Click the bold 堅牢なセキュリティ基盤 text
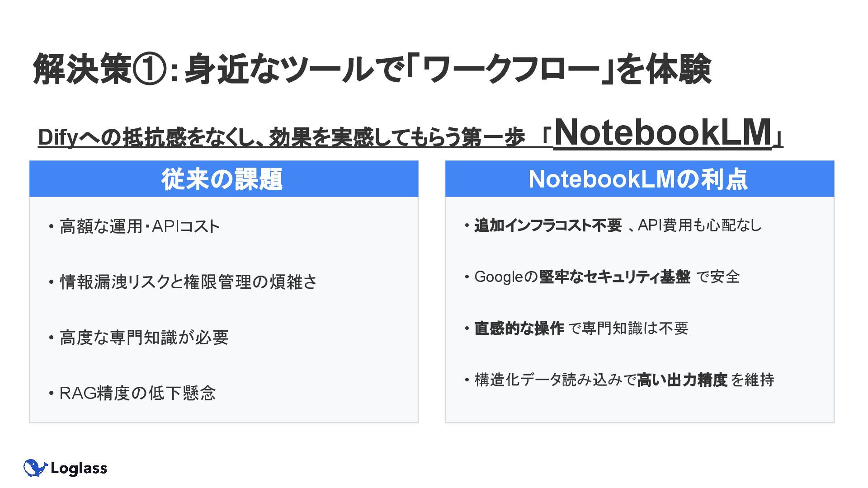This screenshot has height=488, width=868. coord(614,277)
